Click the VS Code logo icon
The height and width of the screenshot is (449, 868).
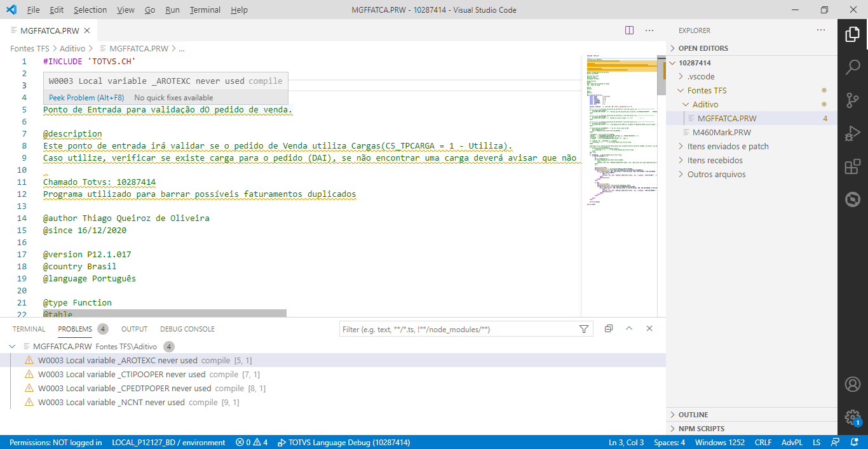coord(12,10)
